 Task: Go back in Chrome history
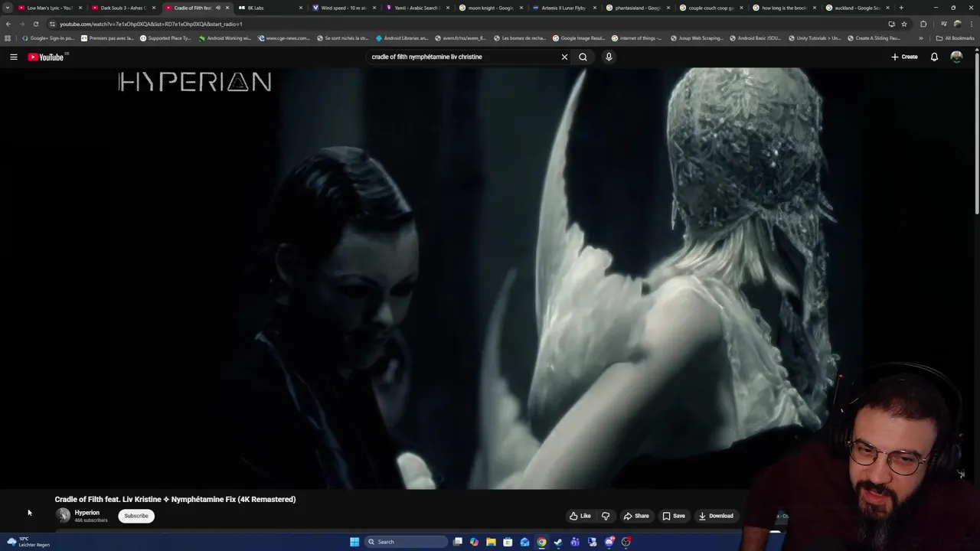[8, 24]
